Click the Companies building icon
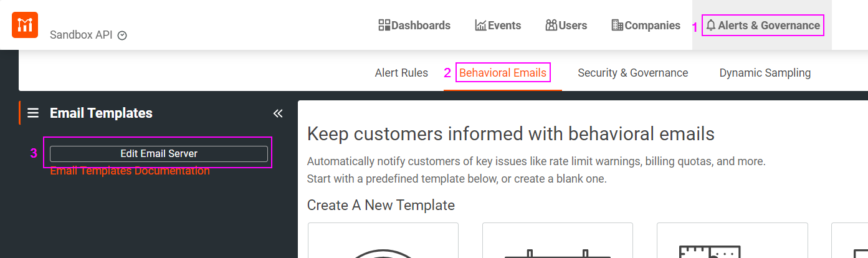Viewport: 868px width, 258px height. tap(618, 26)
